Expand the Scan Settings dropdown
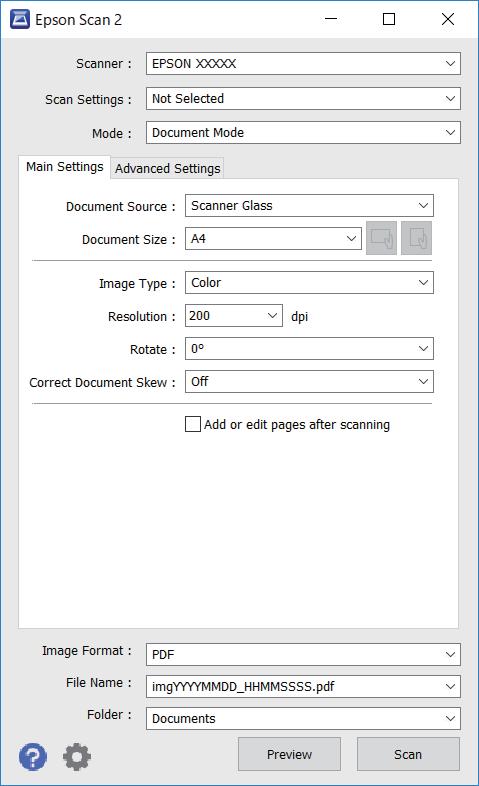Screen dimensions: 479x786 point(303,99)
